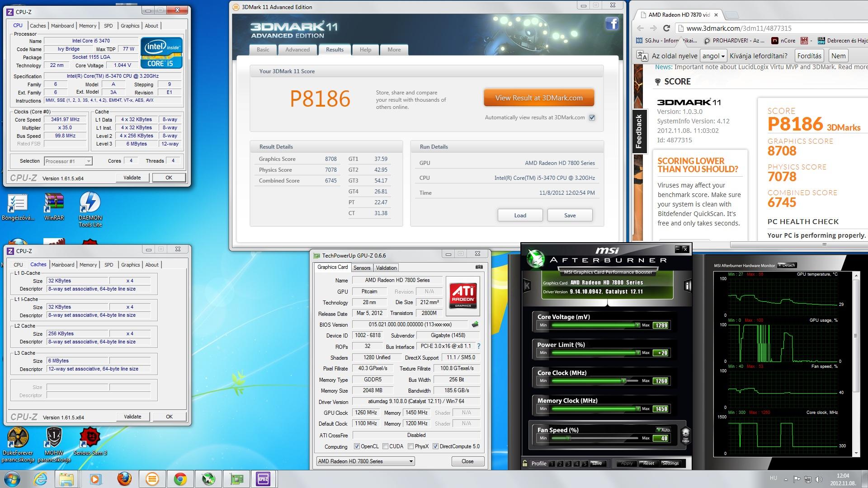Select Afterburner profile slot 5
The image size is (868, 488).
(585, 464)
